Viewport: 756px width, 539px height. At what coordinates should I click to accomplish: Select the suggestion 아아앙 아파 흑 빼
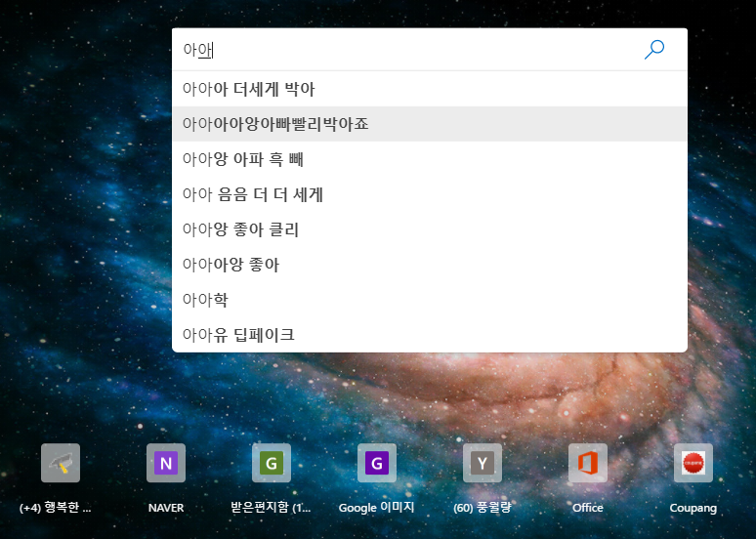[430, 159]
